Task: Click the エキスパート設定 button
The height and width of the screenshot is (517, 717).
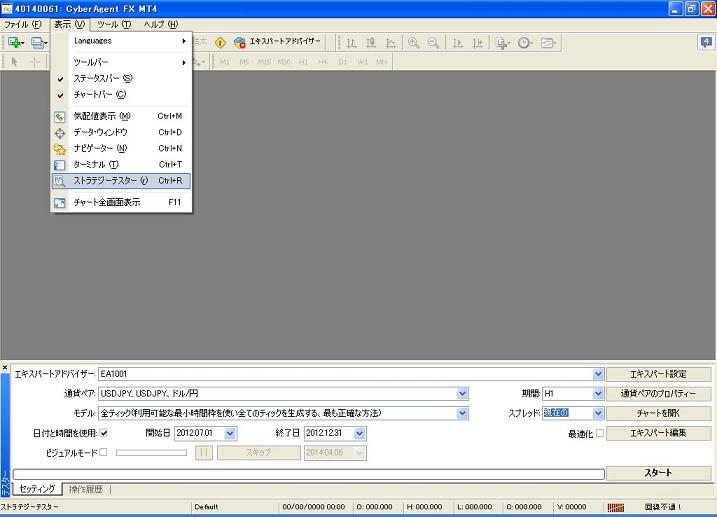Action: (658, 374)
